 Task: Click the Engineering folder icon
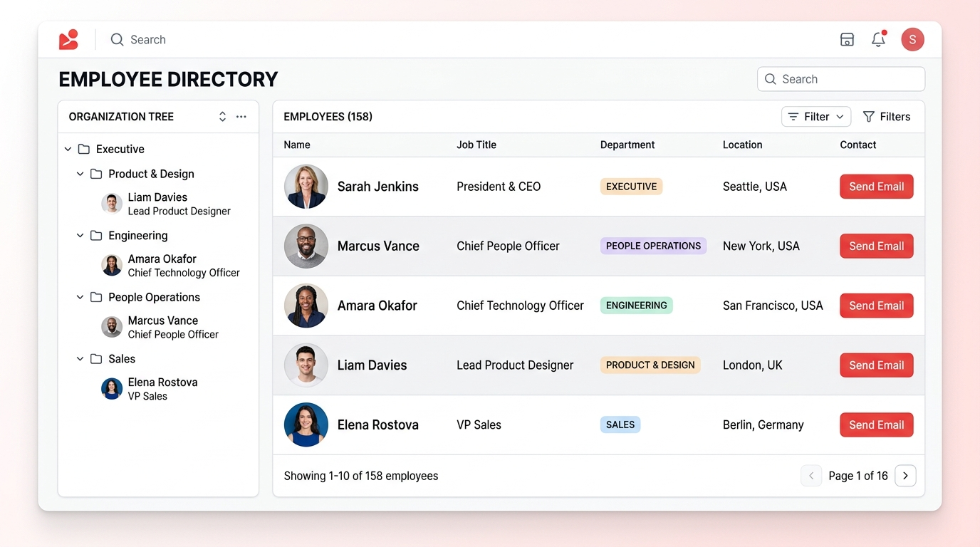point(96,236)
